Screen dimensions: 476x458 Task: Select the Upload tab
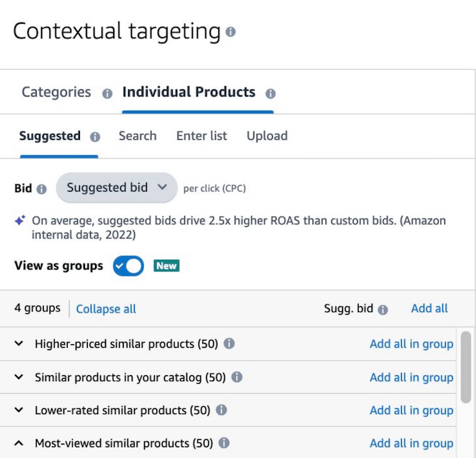tap(267, 135)
